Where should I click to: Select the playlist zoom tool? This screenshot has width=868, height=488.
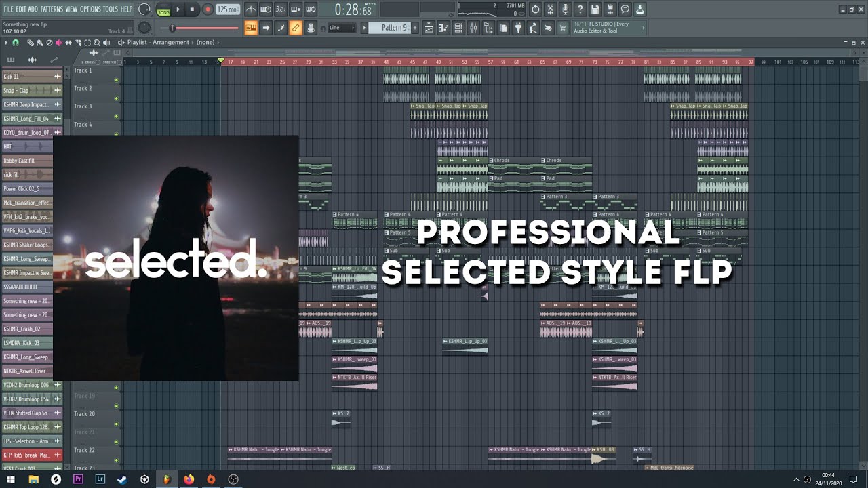click(x=97, y=43)
